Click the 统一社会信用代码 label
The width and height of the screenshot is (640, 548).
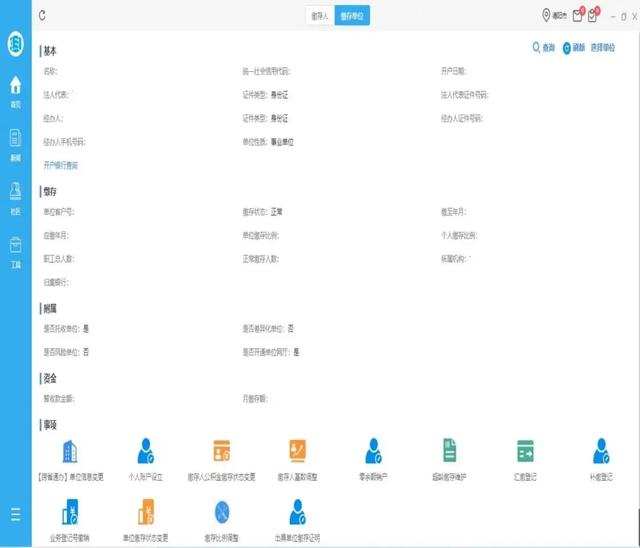click(266, 71)
